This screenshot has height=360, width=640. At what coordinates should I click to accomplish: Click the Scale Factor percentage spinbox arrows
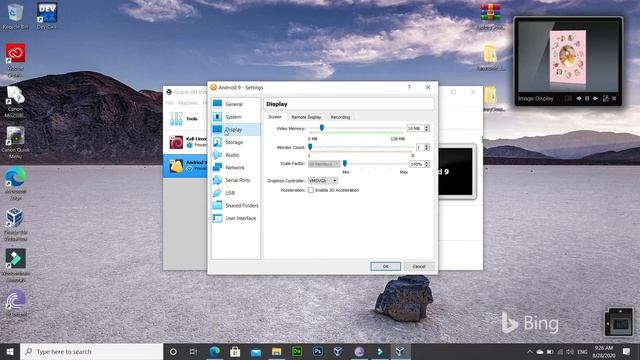tap(427, 164)
